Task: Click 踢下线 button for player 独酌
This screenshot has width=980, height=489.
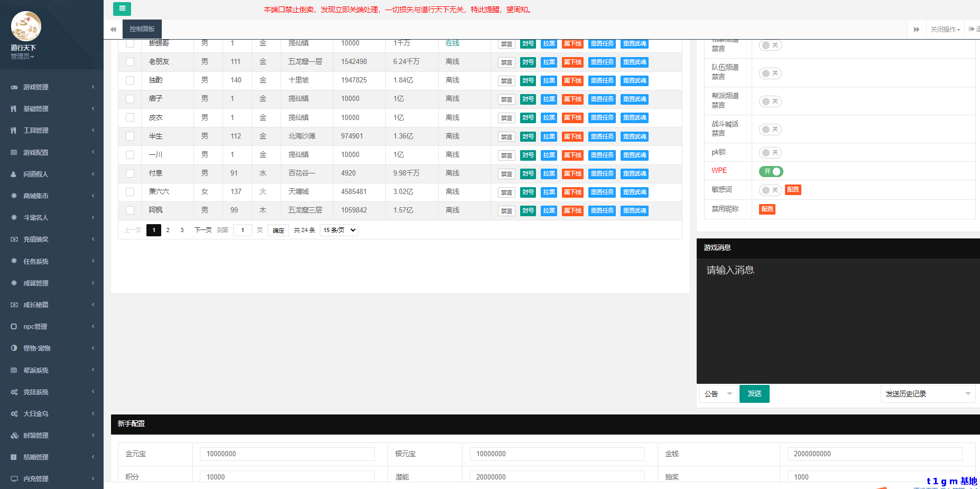Action: [572, 80]
